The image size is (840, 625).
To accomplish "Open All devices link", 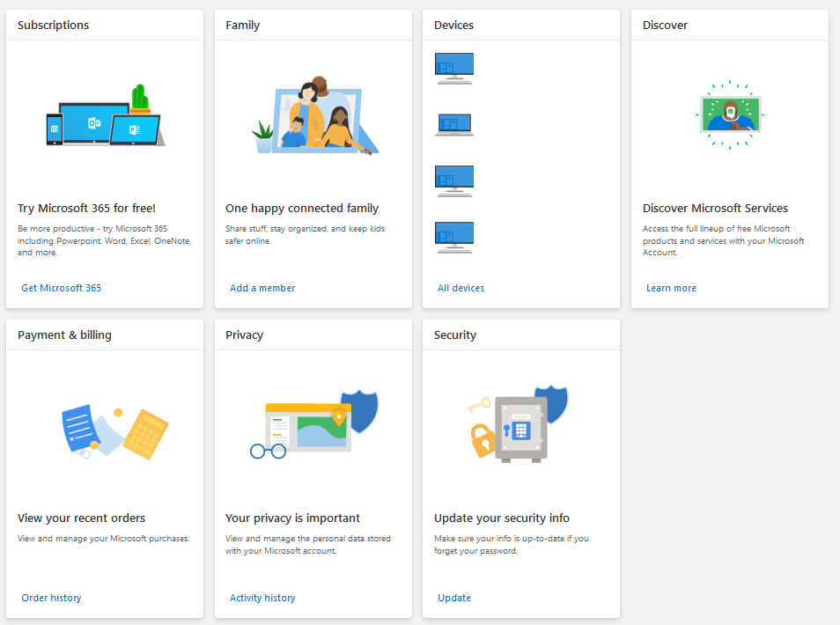I will click(461, 288).
